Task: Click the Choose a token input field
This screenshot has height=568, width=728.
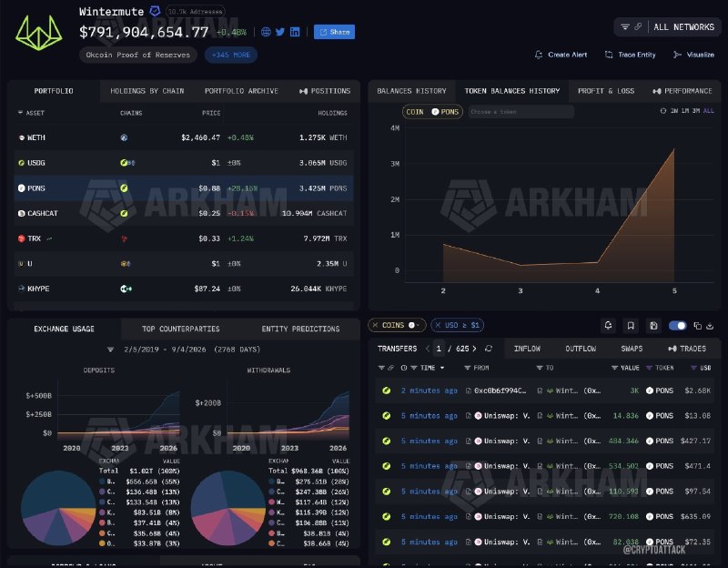Action: [x=521, y=112]
